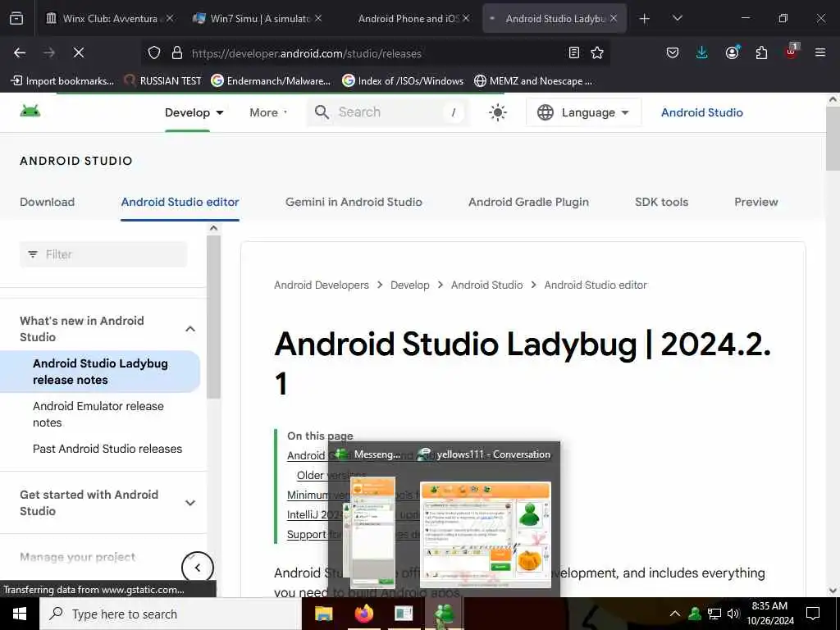The width and height of the screenshot is (840, 630).
Task: Go back with the browser back arrow
Action: [x=20, y=52]
